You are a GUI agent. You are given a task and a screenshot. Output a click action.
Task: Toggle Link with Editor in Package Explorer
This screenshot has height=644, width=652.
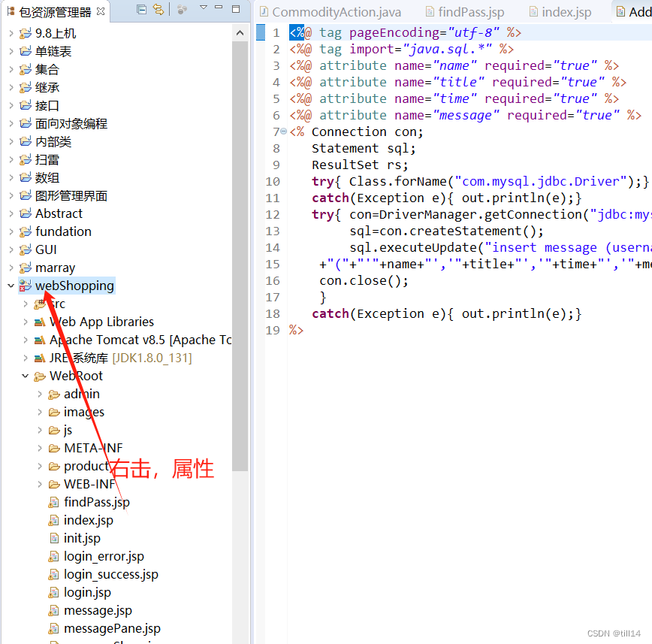[159, 8]
